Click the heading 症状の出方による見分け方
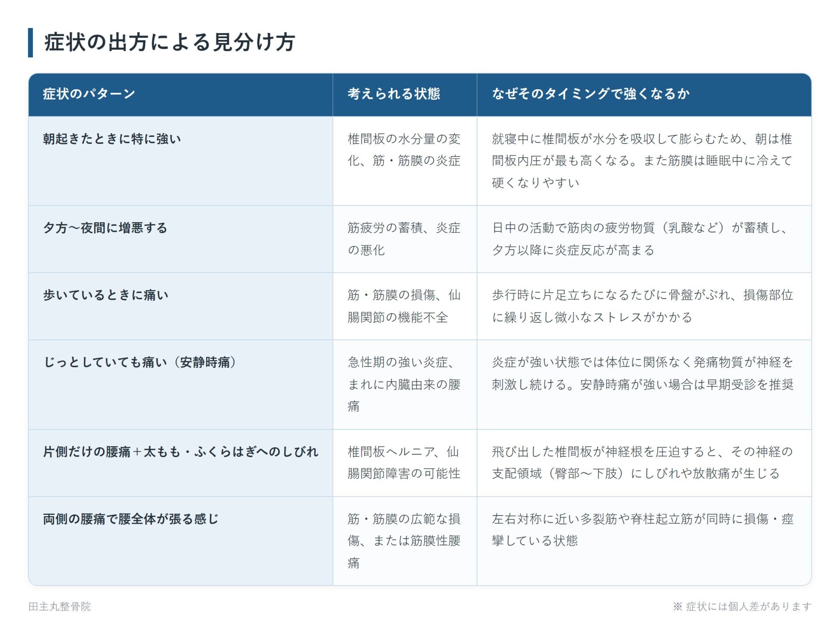 click(170, 42)
